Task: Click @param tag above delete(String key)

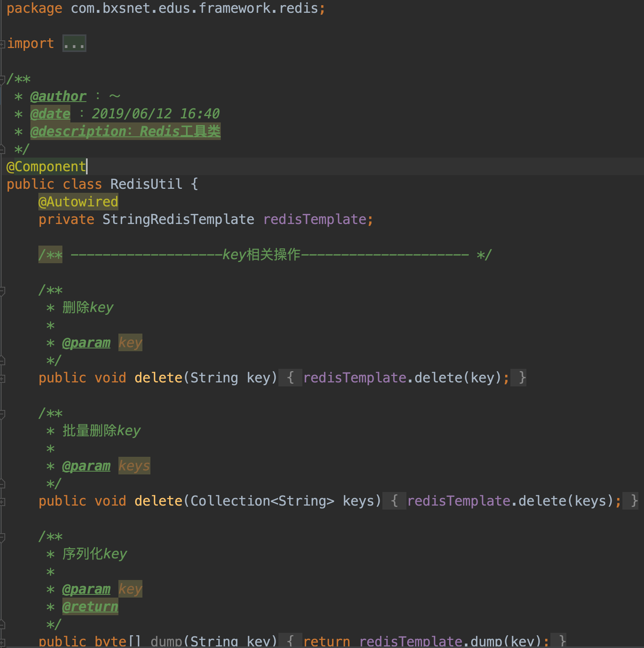Action: (86, 342)
